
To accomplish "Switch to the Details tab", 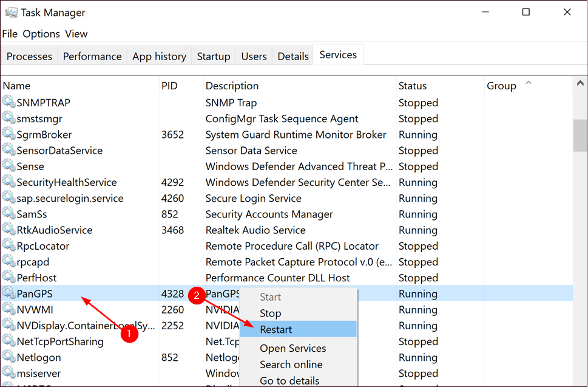I will coord(293,57).
